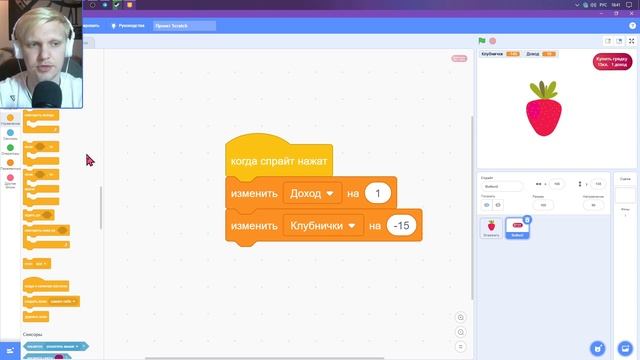Stop the project with the red stop icon

[493, 41]
